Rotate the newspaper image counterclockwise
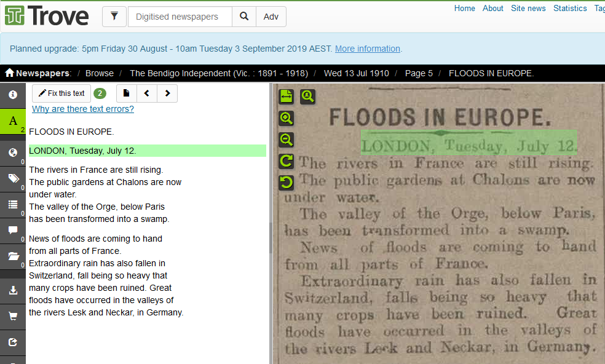The width and height of the screenshot is (605, 364). pos(286,183)
